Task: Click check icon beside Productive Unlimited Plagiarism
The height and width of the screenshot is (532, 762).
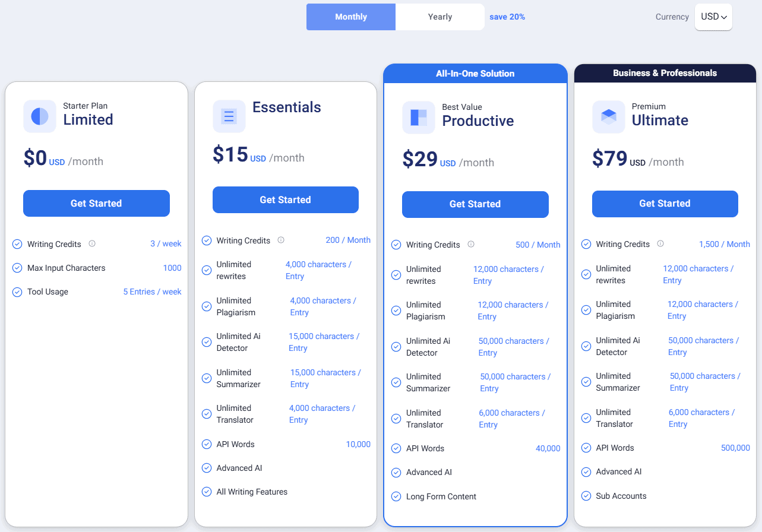Action: tap(396, 311)
